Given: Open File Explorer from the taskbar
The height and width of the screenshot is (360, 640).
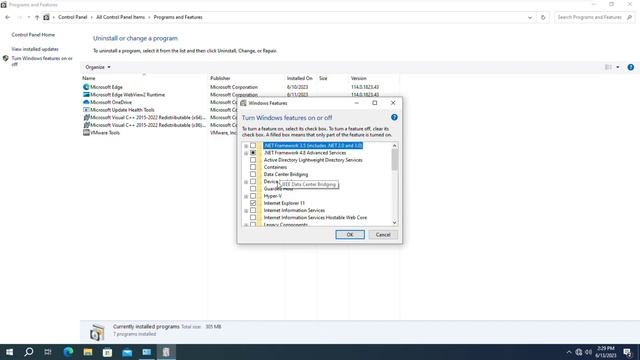Looking at the screenshot, I should point(88,352).
